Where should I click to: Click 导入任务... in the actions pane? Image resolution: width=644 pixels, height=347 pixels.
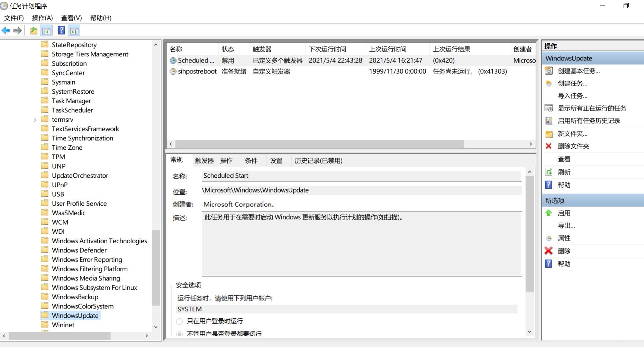pyautogui.click(x=573, y=96)
